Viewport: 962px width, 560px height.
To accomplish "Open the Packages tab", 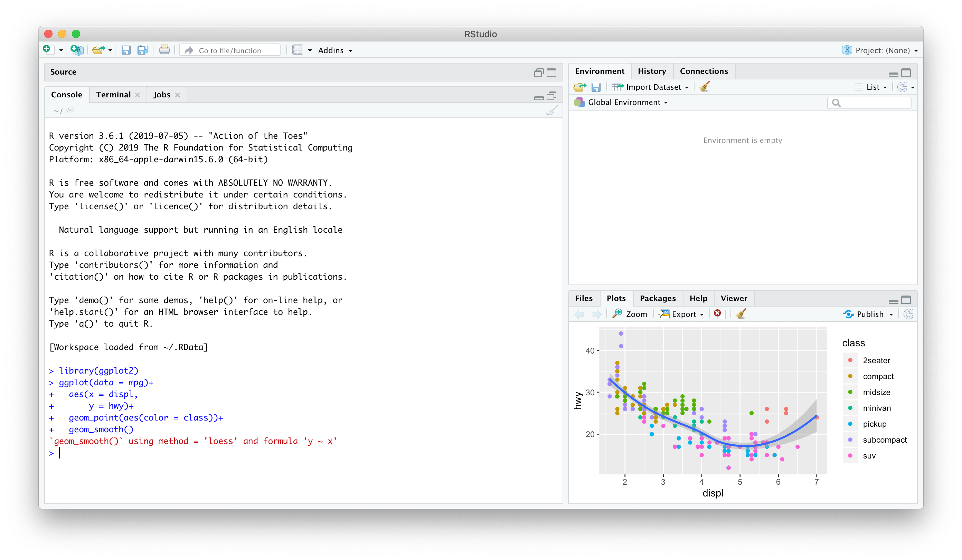I will [657, 298].
